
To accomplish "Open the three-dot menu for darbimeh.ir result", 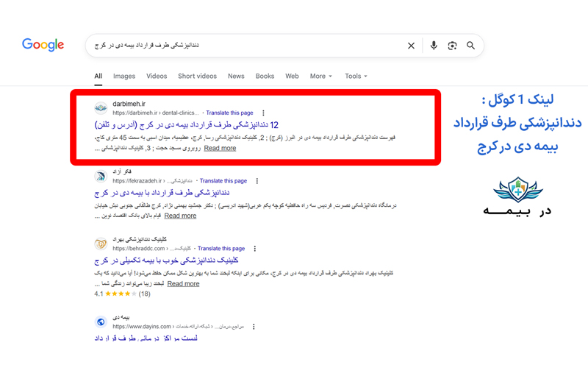I will pos(263,113).
